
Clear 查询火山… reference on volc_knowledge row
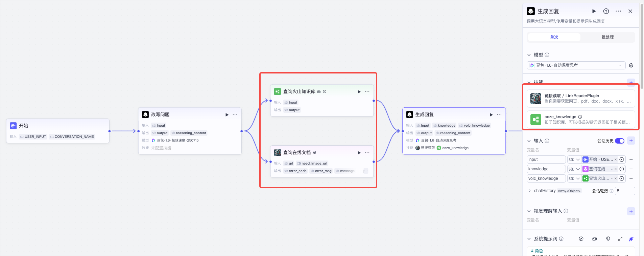(616, 178)
